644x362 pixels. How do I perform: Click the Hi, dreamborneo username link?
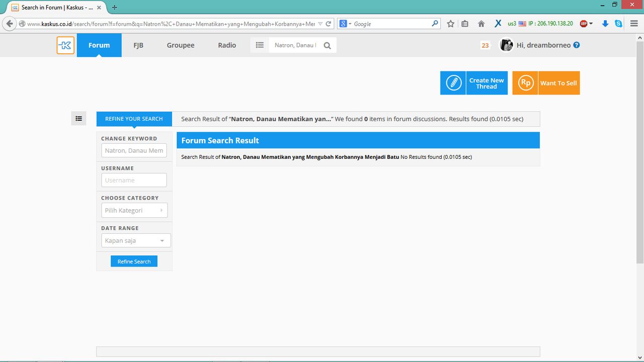point(544,45)
